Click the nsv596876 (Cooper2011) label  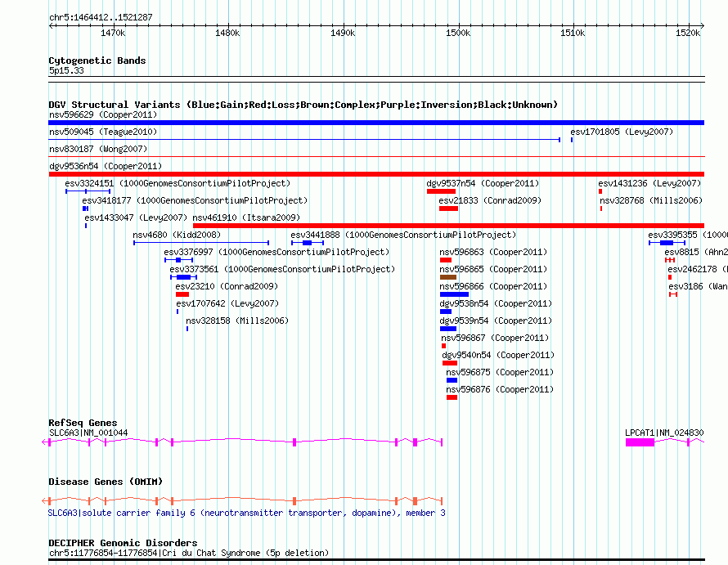coord(500,389)
